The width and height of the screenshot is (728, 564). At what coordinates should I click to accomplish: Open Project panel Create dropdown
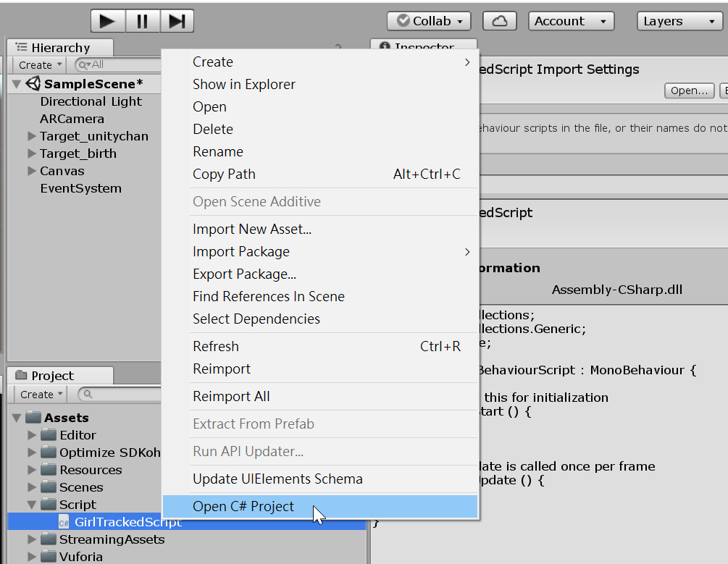click(41, 394)
